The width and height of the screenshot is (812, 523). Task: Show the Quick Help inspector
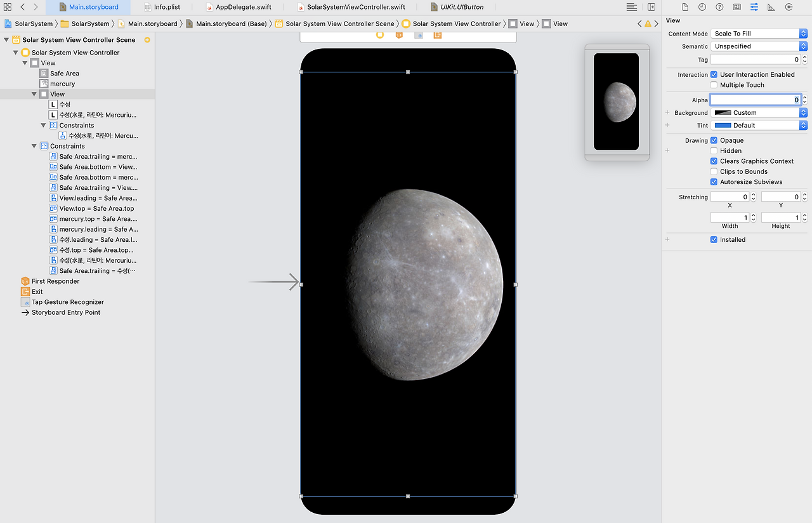(719, 7)
